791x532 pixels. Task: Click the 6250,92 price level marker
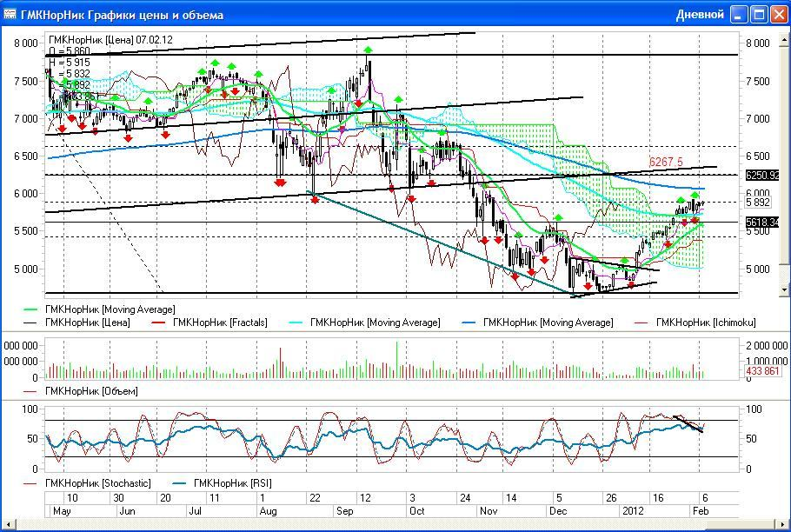pos(762,175)
